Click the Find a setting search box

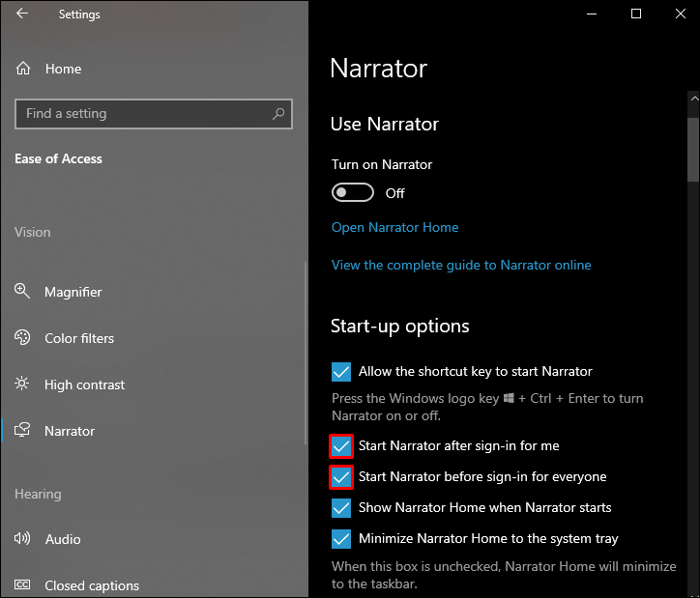(x=154, y=114)
